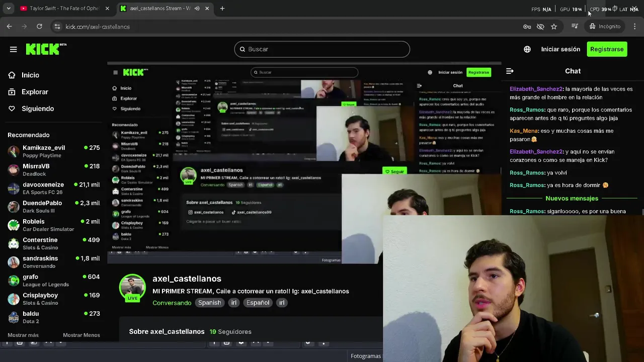Open the tab search dropdown
The height and width of the screenshot is (362, 644).
tap(9, 9)
